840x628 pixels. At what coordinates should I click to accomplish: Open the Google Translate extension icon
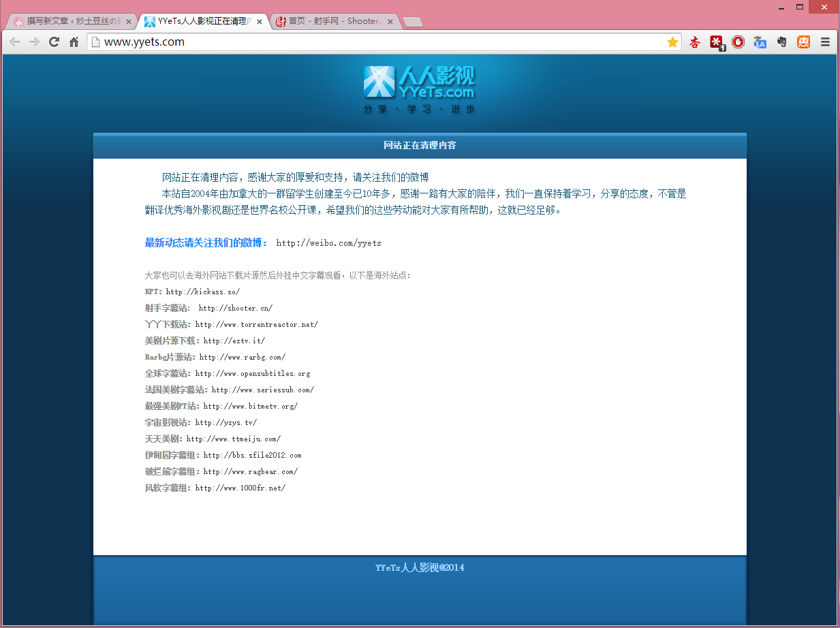coord(760,42)
